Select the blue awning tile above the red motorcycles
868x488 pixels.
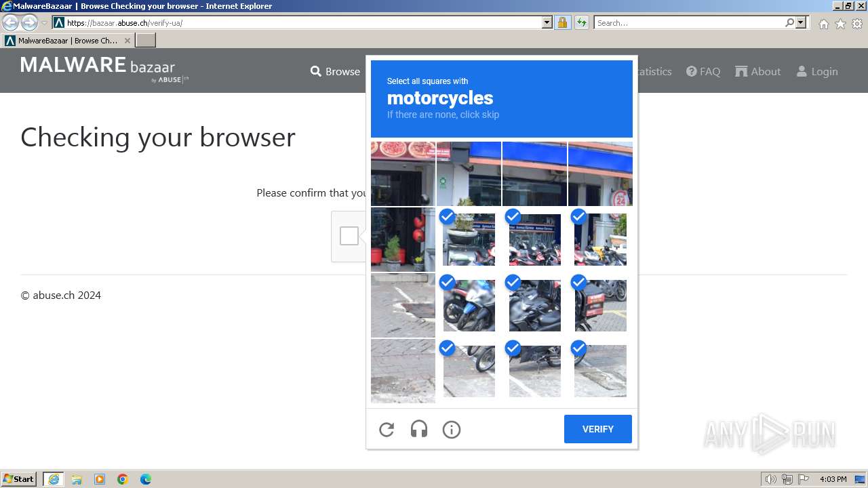tap(535, 174)
